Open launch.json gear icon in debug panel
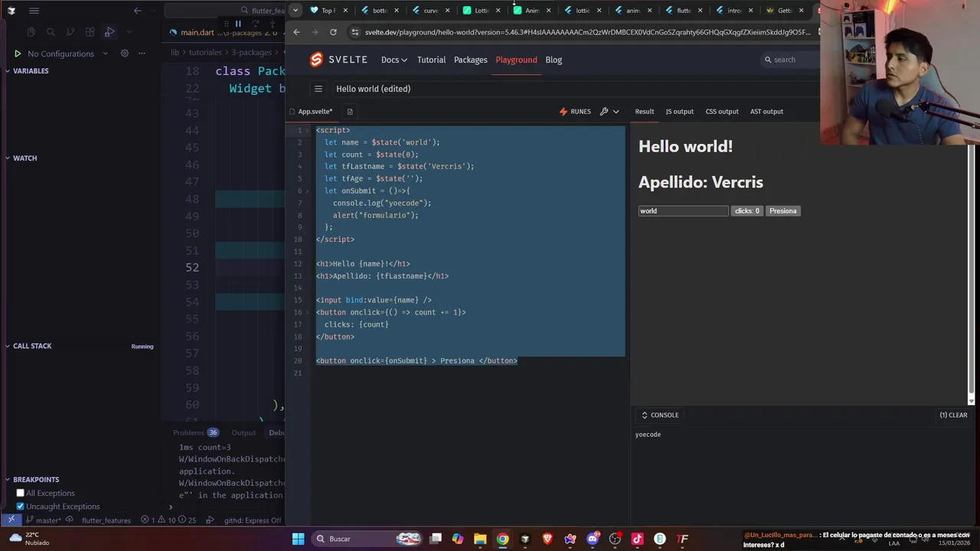Viewport: 980px width, 551px height. (124, 54)
